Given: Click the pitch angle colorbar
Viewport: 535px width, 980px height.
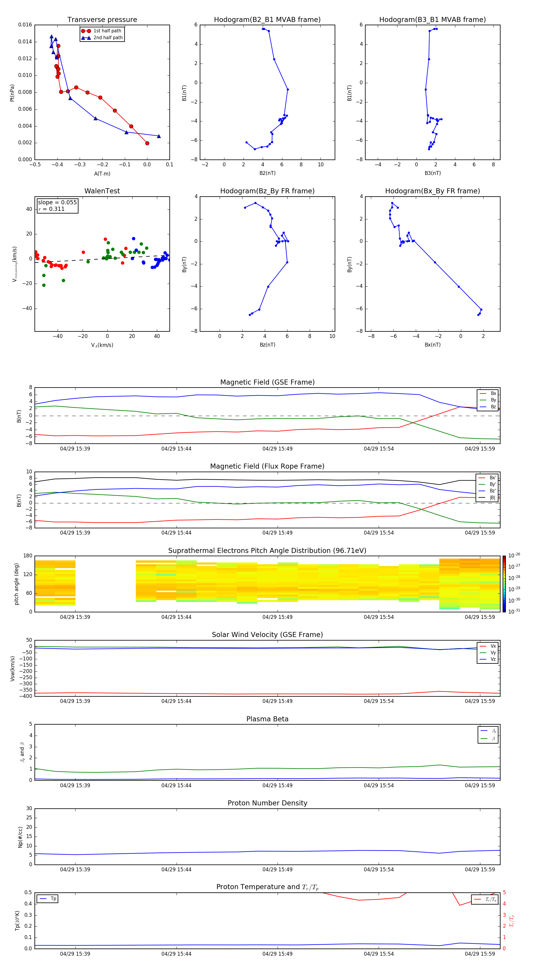Looking at the screenshot, I should (504, 584).
